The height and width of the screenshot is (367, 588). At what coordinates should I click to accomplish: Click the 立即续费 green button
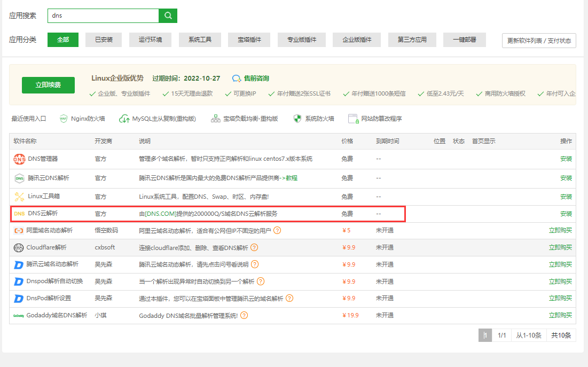pyautogui.click(x=48, y=85)
